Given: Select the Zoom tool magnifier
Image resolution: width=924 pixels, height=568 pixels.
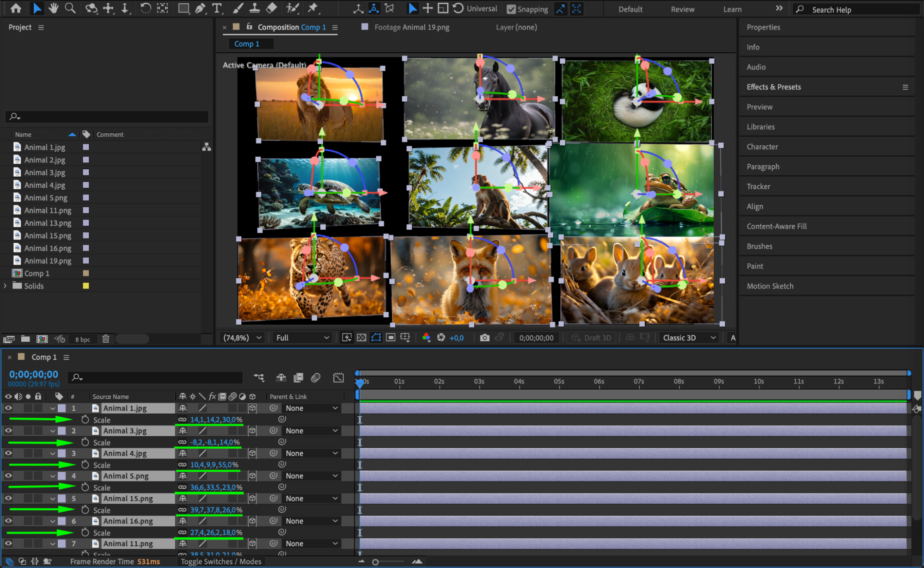Looking at the screenshot, I should [x=70, y=8].
